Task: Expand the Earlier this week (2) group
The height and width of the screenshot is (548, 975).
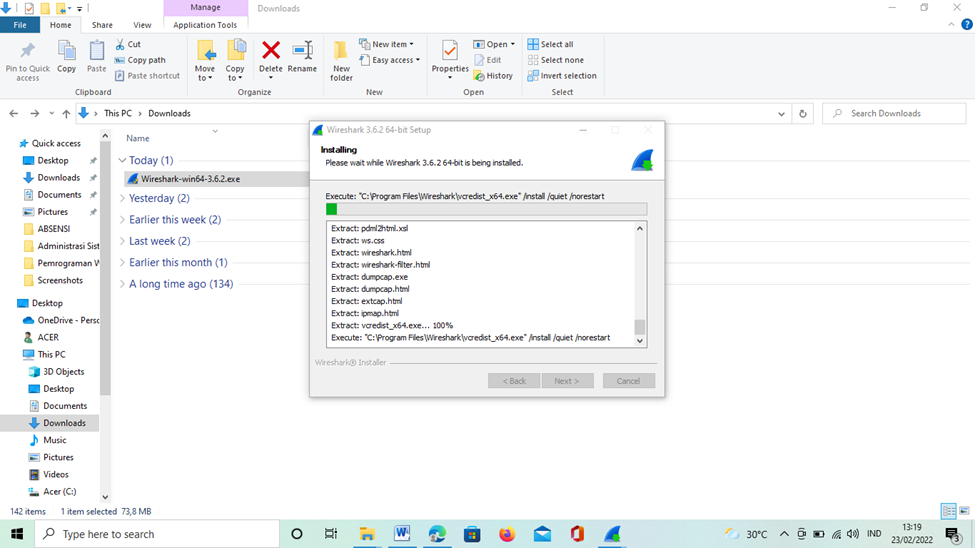Action: [x=122, y=220]
